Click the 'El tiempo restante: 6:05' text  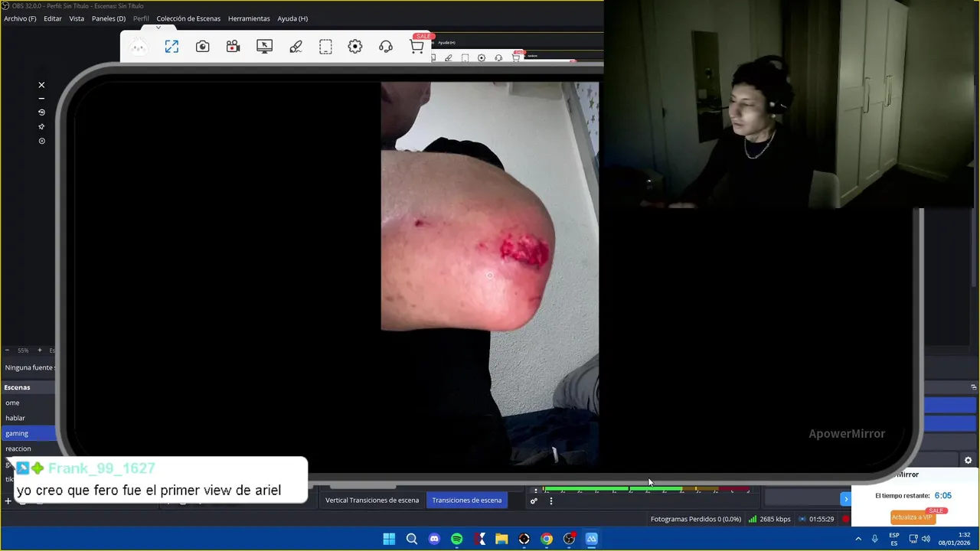[913, 496]
